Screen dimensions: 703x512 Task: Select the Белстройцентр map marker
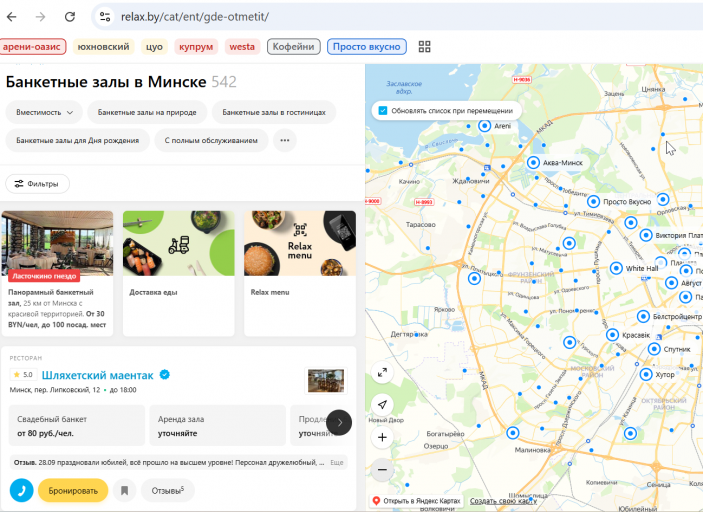coord(643,317)
